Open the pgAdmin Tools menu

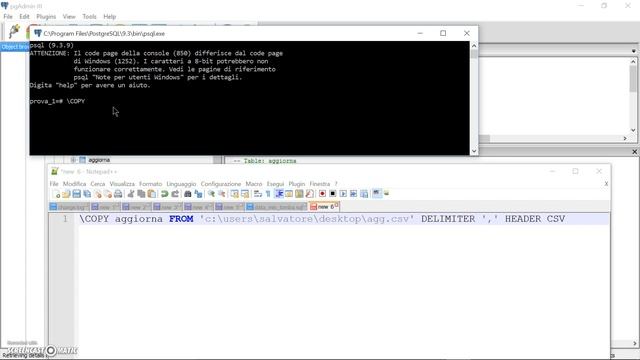[89, 16]
